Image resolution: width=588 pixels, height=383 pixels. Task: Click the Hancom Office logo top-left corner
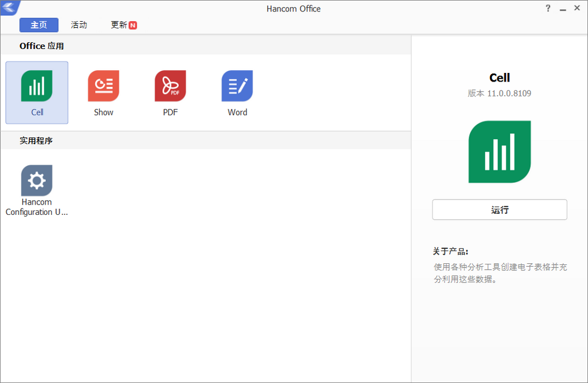tap(9, 8)
